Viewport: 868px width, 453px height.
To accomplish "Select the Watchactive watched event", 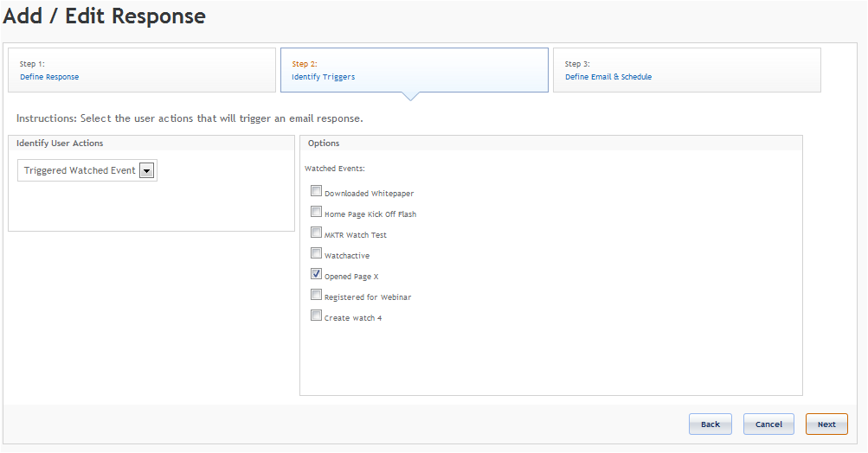I will click(x=316, y=253).
